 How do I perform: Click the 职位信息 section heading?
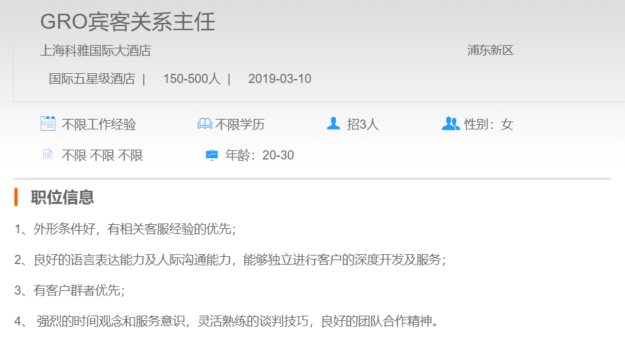(x=62, y=197)
